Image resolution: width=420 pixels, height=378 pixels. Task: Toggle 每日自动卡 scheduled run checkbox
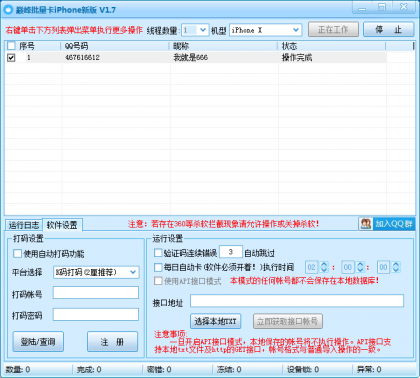coord(158,267)
